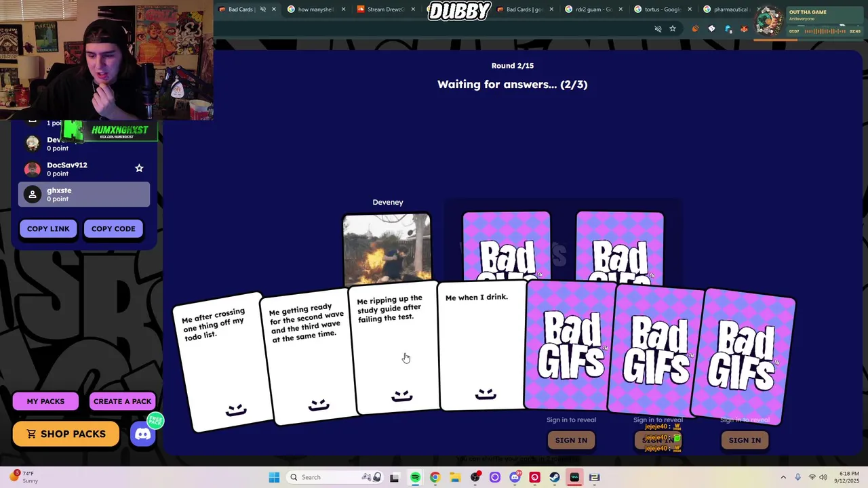
Task: Click CREATE A PACK button
Action: (123, 401)
